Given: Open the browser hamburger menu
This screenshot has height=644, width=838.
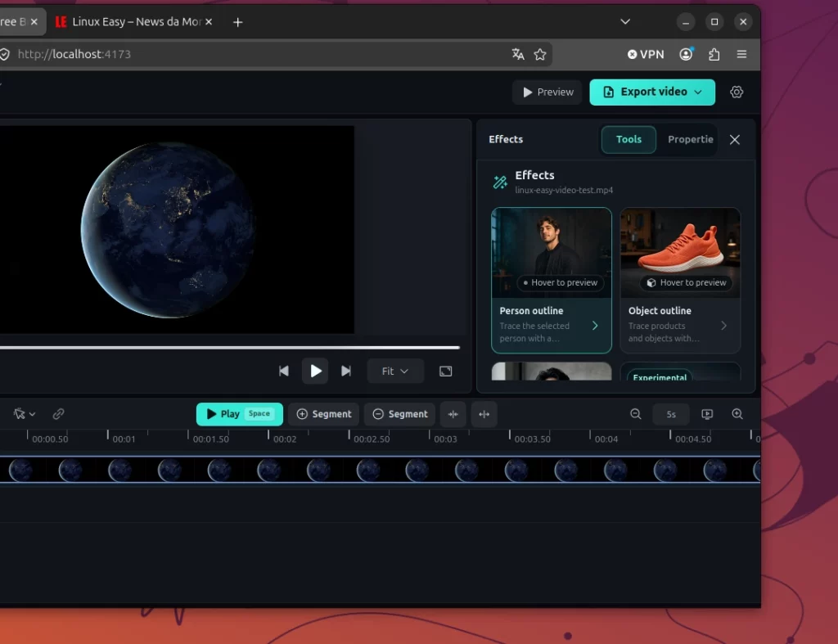Looking at the screenshot, I should click(x=741, y=54).
